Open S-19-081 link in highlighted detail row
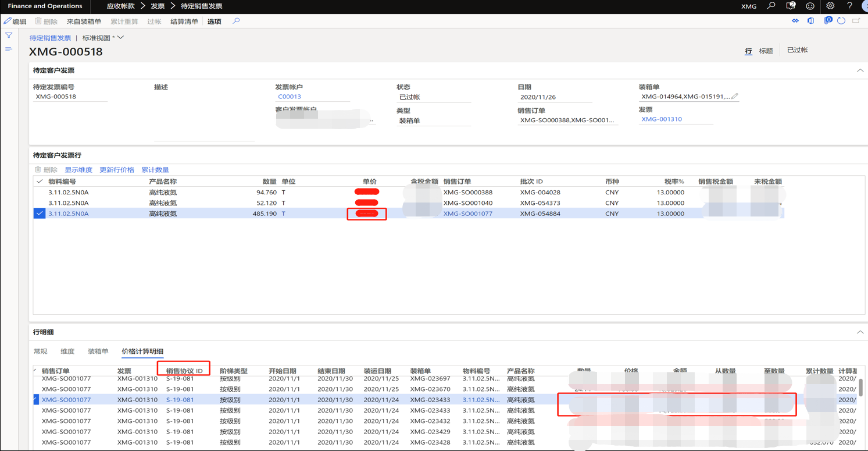The image size is (868, 451). [x=180, y=400]
